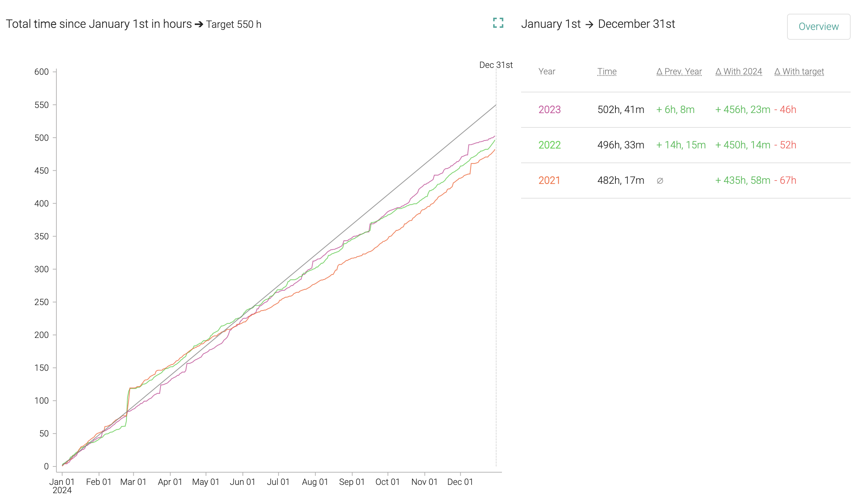This screenshot has height=504, width=855.
Task: Click the + 14h, 15m previous-year delta
Action: [681, 145]
